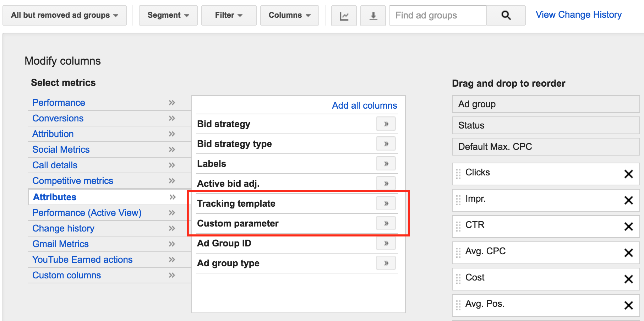Add the Active bid adj. column

click(386, 184)
